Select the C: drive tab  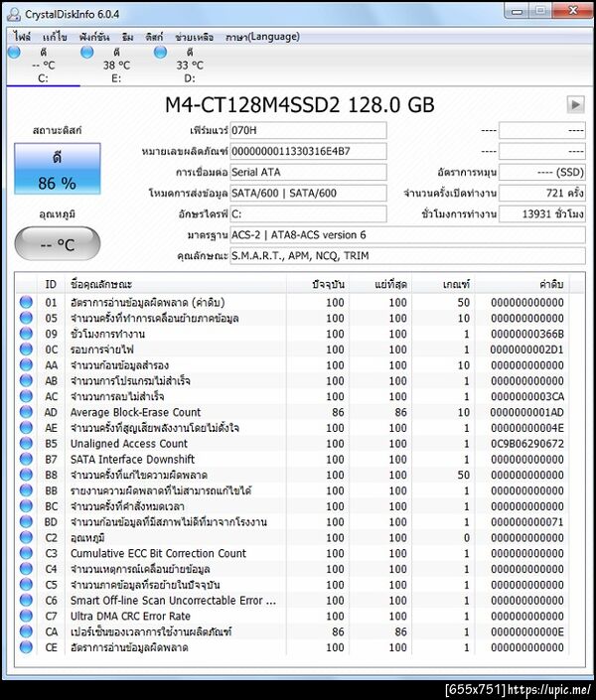point(44,66)
